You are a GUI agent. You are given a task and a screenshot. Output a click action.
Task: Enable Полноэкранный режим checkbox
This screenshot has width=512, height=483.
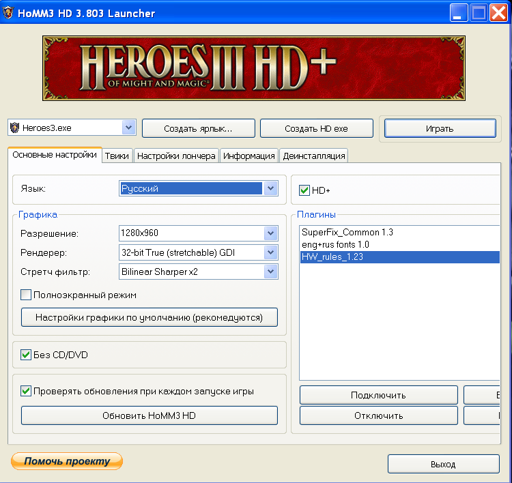click(x=26, y=295)
